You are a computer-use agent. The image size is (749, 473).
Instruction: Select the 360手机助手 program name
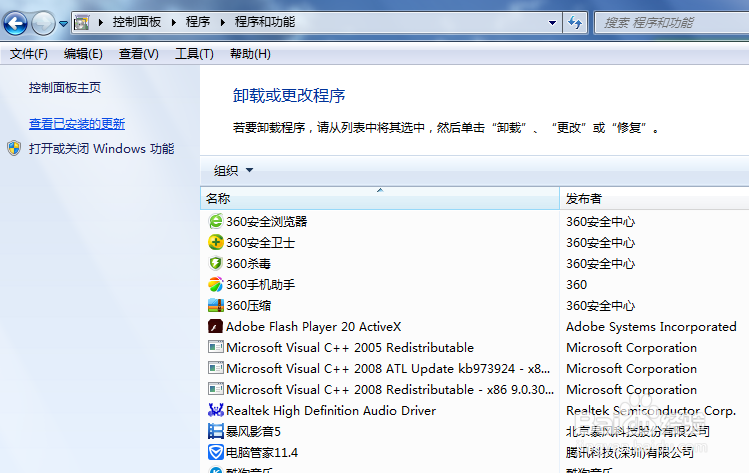260,285
